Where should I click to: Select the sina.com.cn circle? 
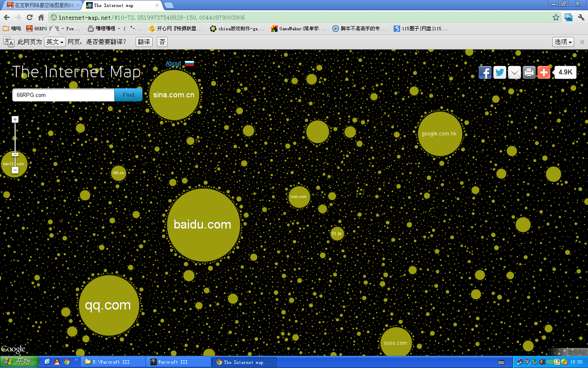[x=174, y=95]
